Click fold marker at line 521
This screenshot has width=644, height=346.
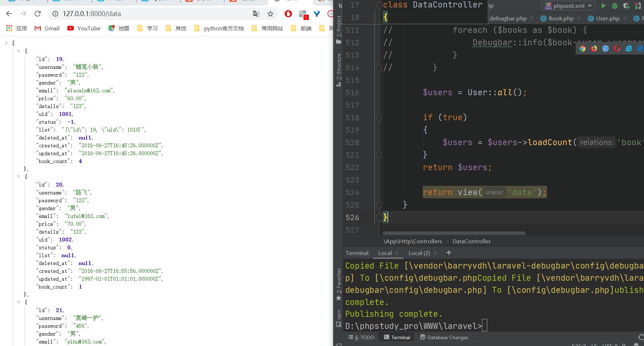(x=379, y=155)
